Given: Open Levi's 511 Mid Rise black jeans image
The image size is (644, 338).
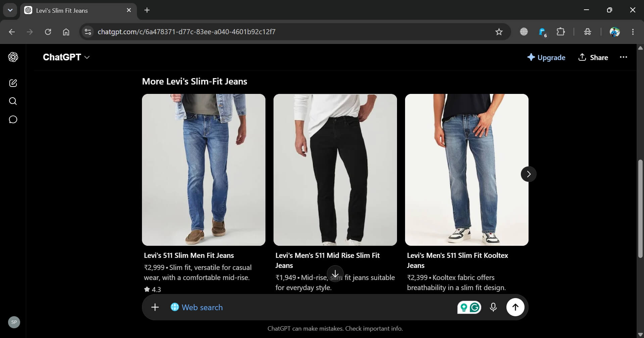Looking at the screenshot, I should [335, 170].
